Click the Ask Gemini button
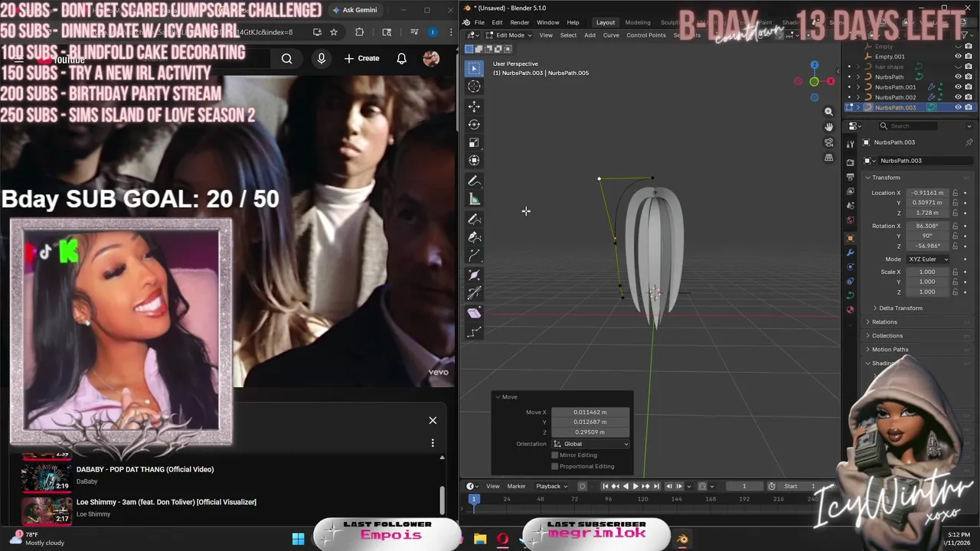 [x=355, y=10]
